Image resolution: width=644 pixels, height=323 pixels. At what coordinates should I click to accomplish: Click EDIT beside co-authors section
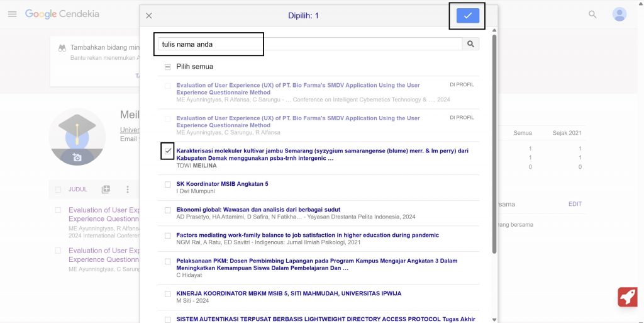click(575, 204)
